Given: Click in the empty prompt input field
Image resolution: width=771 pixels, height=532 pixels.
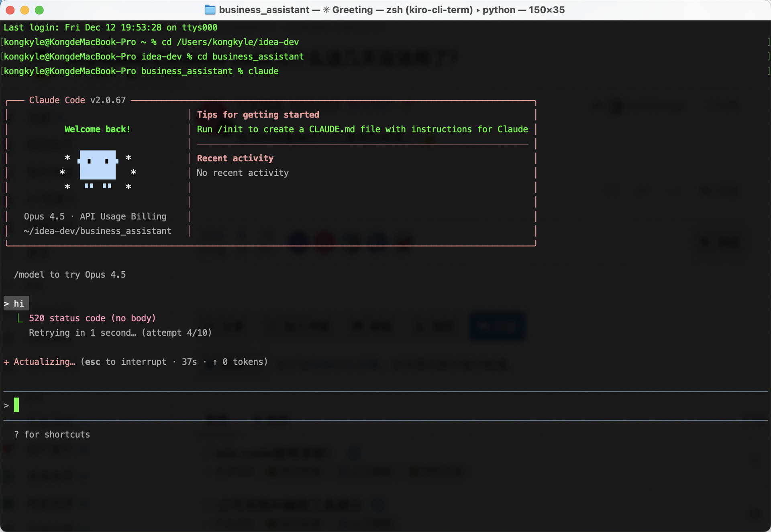Looking at the screenshot, I should 385,405.
